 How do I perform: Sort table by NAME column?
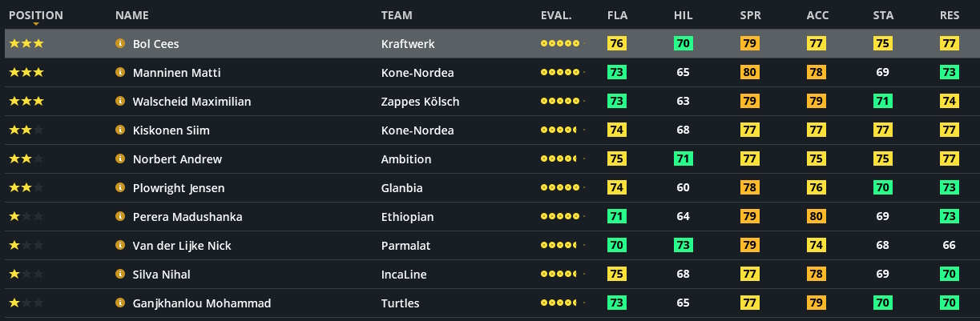coord(131,15)
